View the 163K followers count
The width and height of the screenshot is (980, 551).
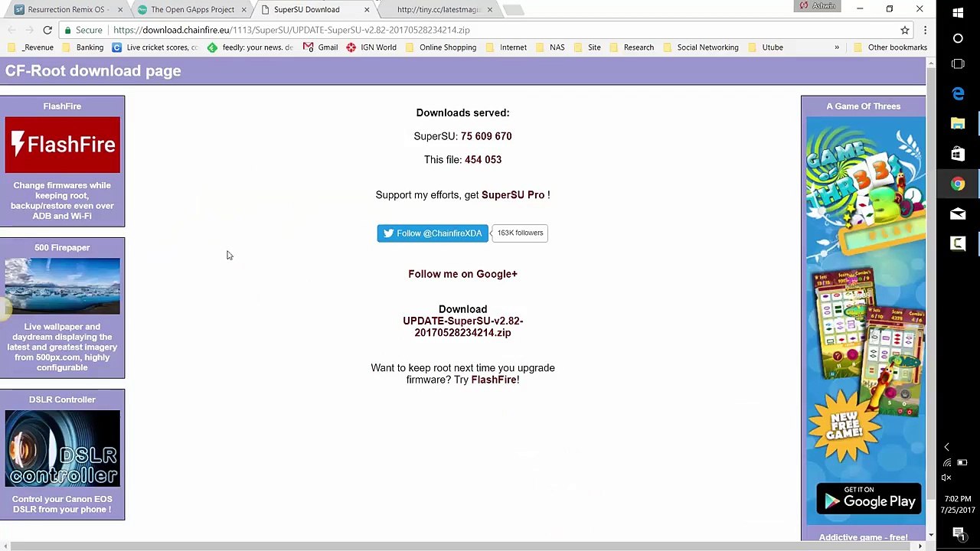click(520, 233)
